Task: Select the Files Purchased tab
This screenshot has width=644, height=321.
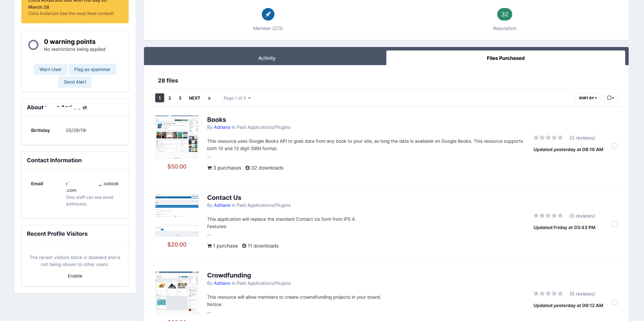Action: tap(505, 58)
